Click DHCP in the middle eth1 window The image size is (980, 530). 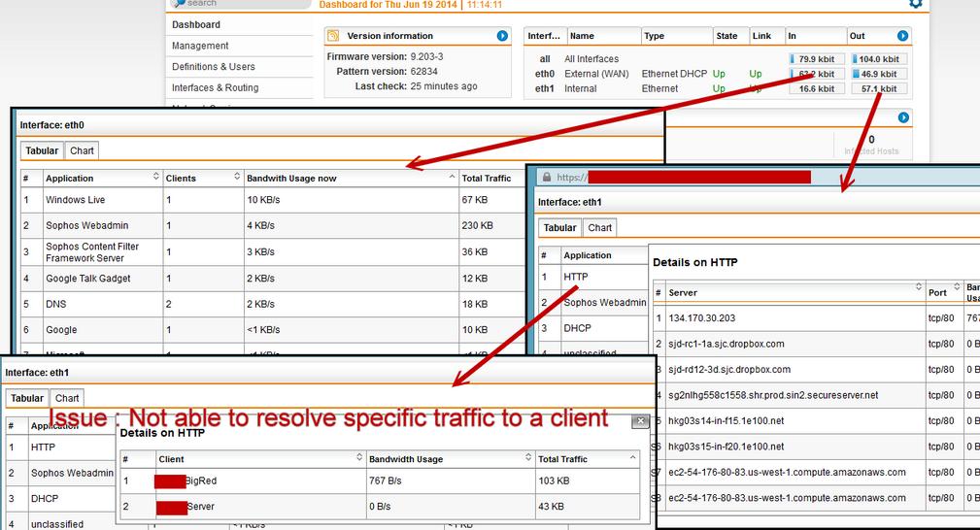click(x=577, y=328)
